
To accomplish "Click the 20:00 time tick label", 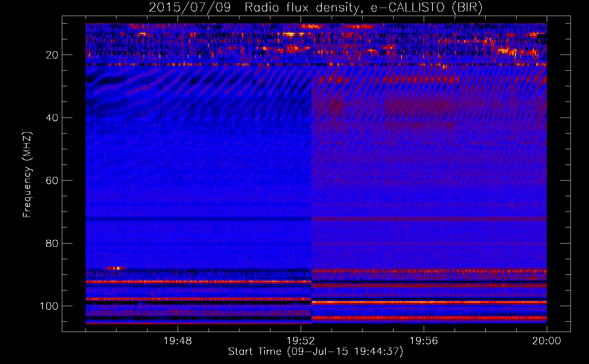I will tap(546, 341).
